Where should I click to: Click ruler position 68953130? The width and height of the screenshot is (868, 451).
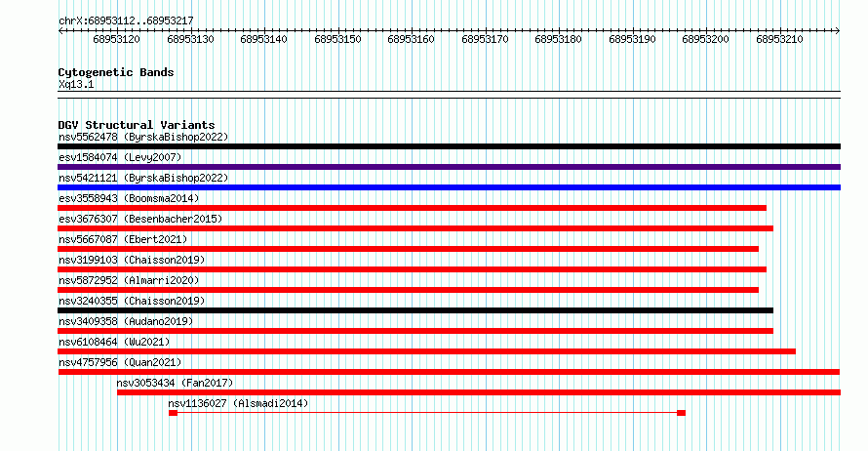tap(190, 39)
